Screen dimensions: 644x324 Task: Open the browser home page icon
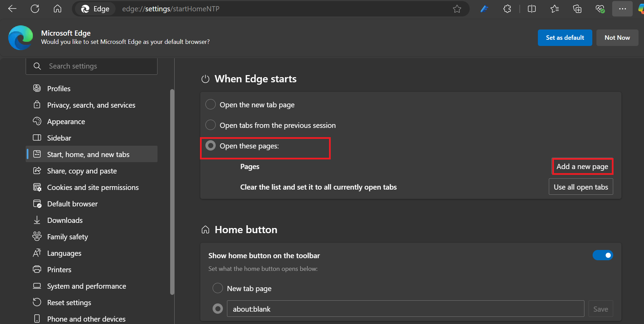(58, 9)
